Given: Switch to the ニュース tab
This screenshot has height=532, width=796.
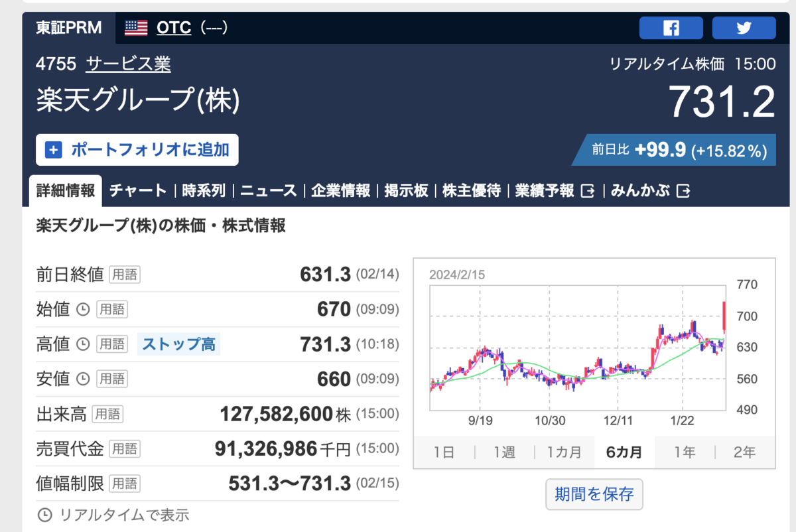Looking at the screenshot, I should coord(269,191).
